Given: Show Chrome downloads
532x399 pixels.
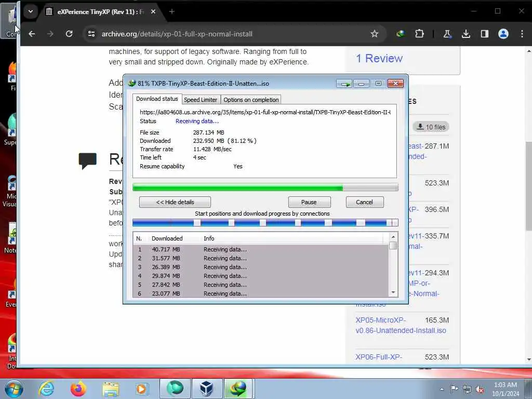Looking at the screenshot, I should 466,34.
